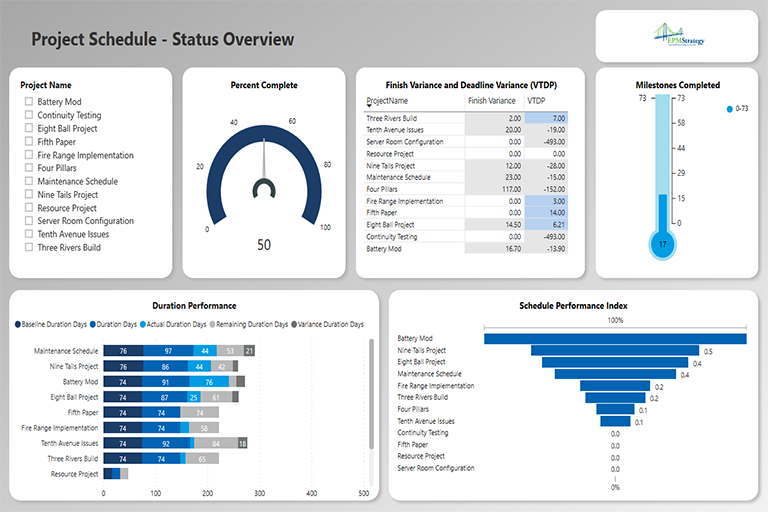Sort table by ProjectName column header
The image size is (768, 512).
point(387,100)
